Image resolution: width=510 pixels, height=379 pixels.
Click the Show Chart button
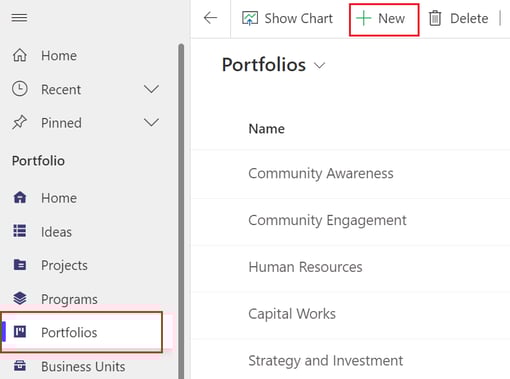287,18
